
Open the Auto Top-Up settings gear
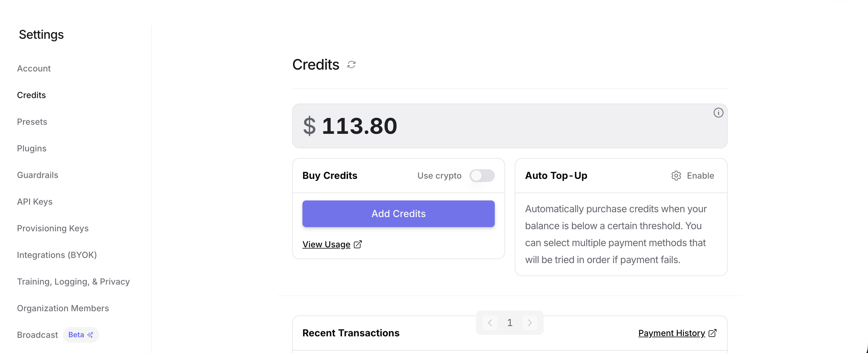point(676,176)
